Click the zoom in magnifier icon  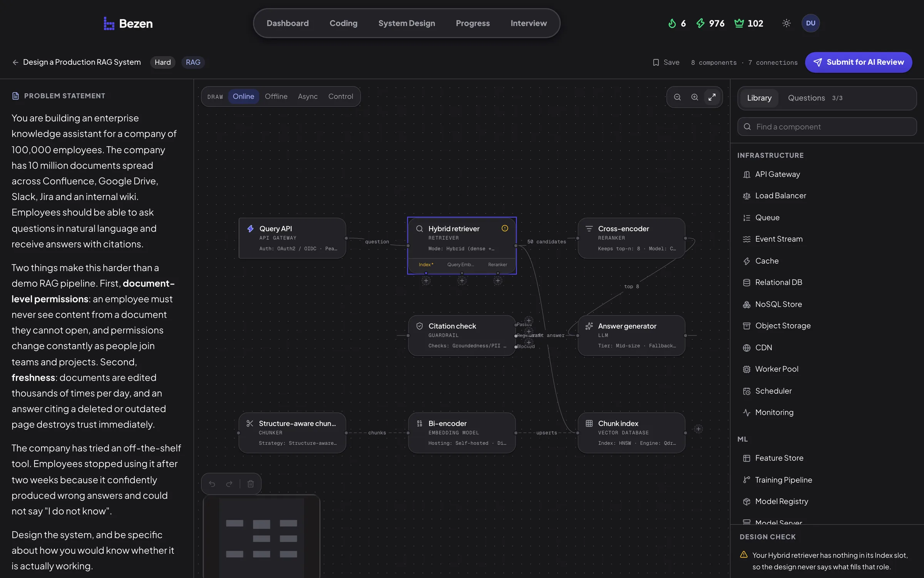(695, 97)
